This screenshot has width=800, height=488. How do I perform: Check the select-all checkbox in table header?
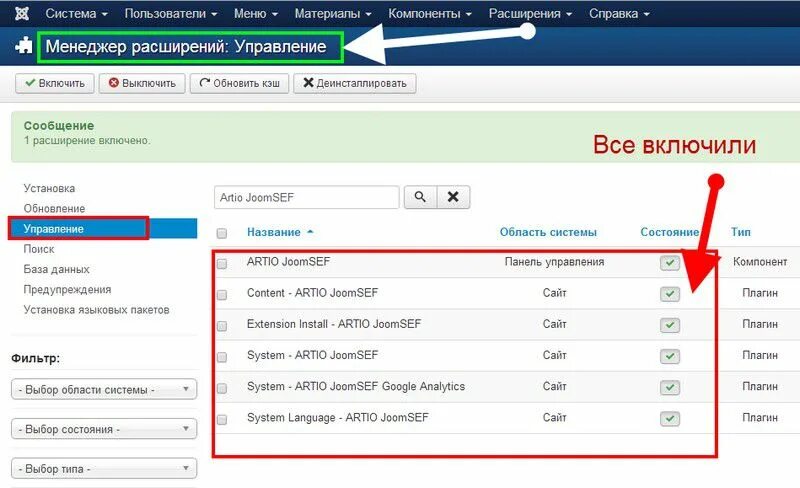point(222,233)
